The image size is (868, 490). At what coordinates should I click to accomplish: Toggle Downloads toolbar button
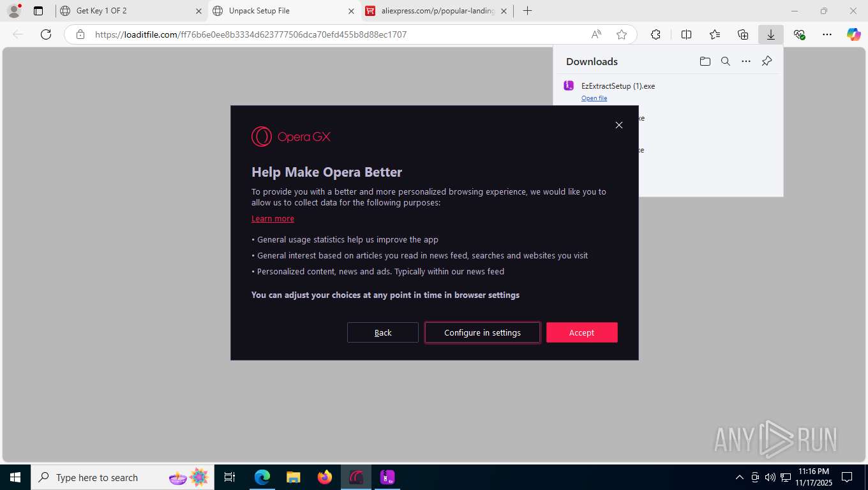click(771, 34)
